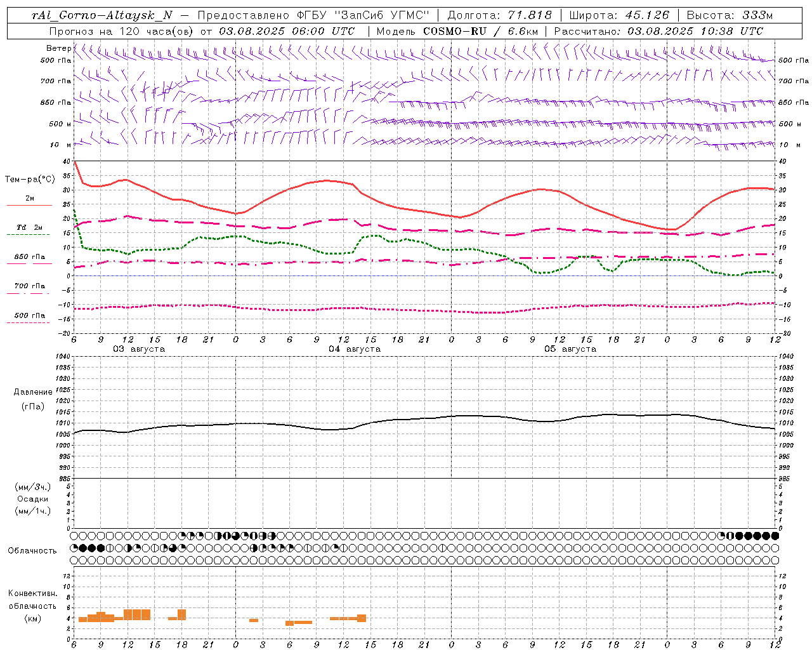Click the Конвективн. облачность label

click(32, 600)
